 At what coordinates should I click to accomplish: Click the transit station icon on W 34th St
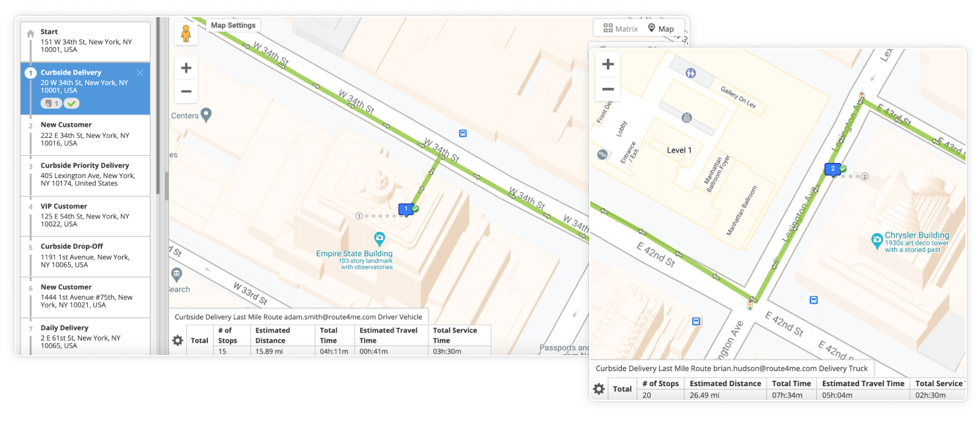pos(462,133)
